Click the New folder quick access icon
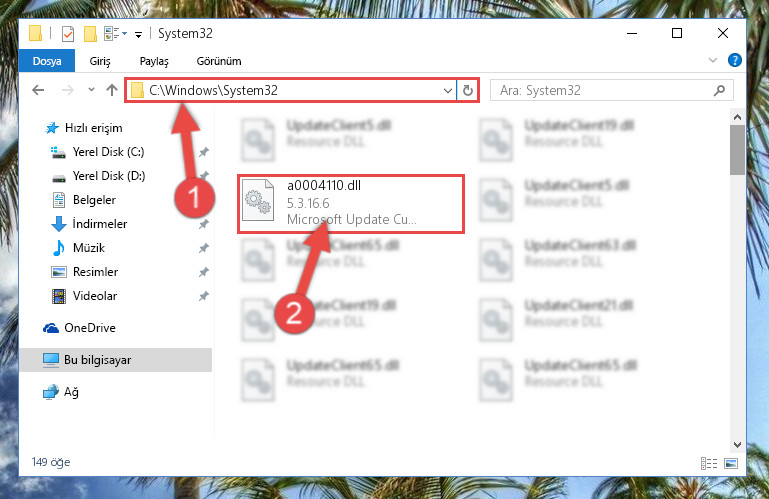Screen dimensions: 769x499 click(x=90, y=34)
